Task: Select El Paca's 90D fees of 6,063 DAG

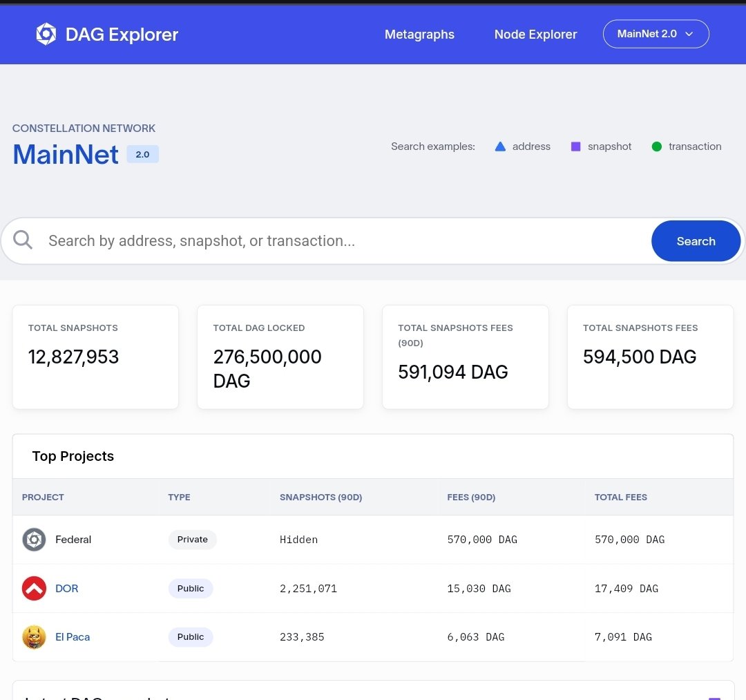Action: (x=476, y=637)
